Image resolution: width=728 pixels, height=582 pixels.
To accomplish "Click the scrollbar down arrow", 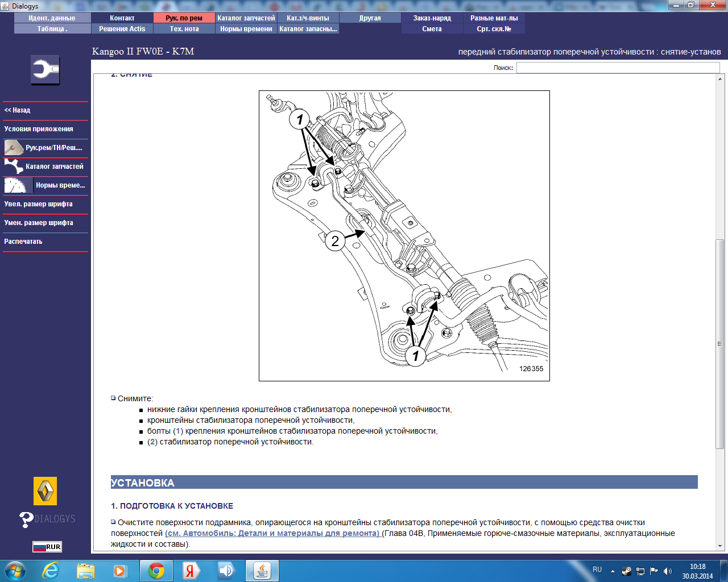I will pyautogui.click(x=720, y=546).
